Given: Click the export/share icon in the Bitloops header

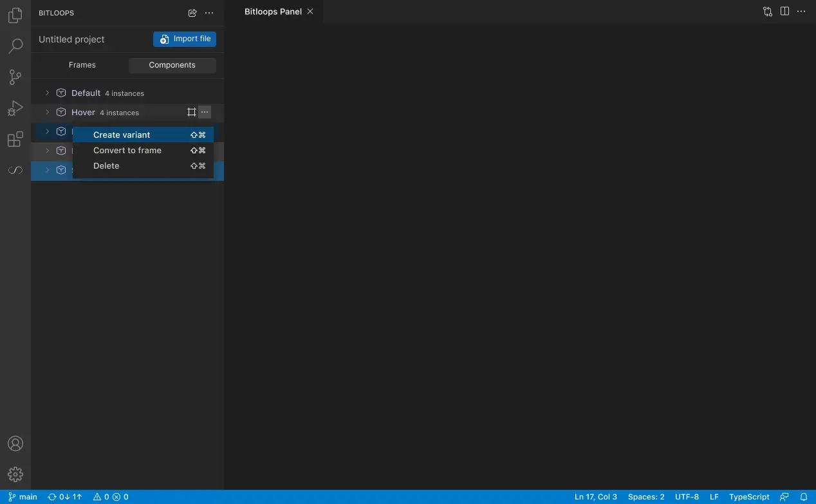Looking at the screenshot, I should point(192,12).
